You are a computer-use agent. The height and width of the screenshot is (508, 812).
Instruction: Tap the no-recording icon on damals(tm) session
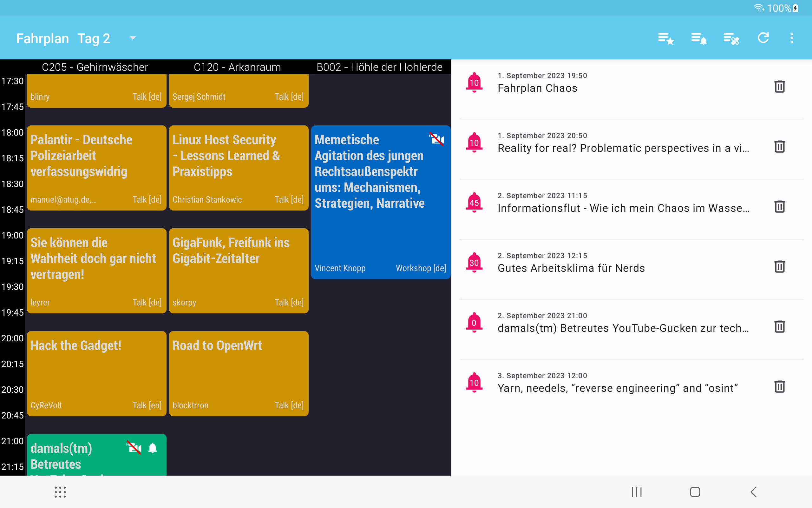(x=134, y=448)
